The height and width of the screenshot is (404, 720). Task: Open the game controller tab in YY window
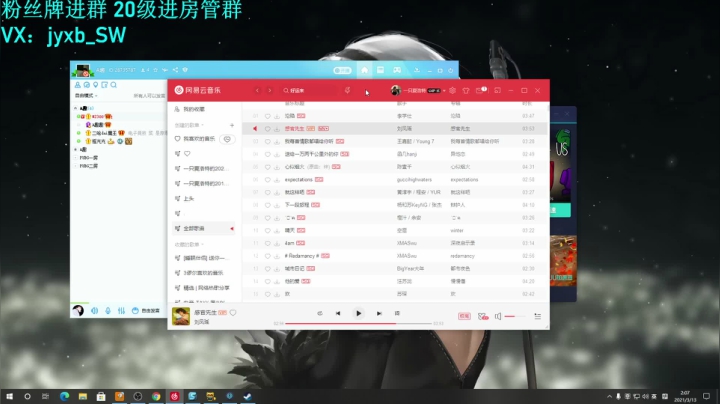(397, 70)
